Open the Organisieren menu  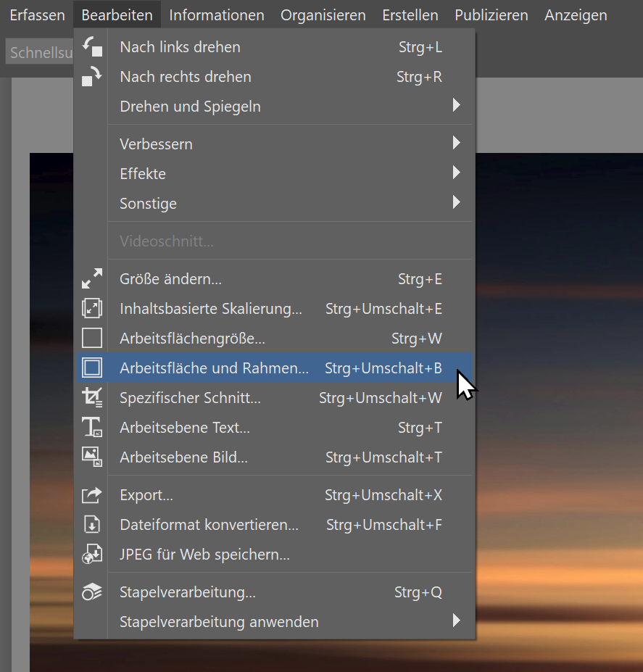(323, 14)
